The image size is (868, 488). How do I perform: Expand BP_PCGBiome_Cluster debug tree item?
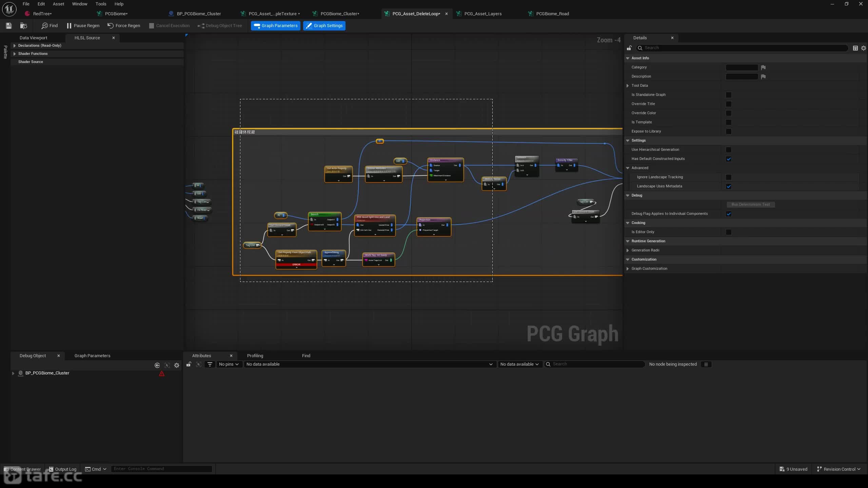click(13, 373)
